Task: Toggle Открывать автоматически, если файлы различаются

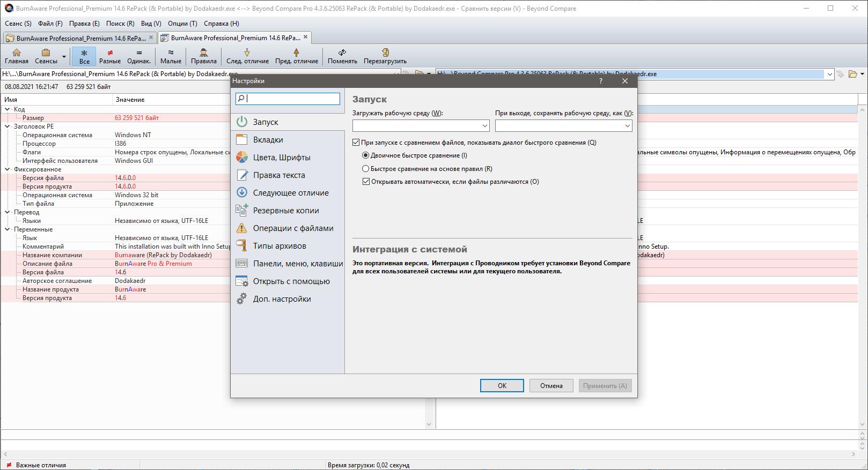Action: (x=366, y=182)
